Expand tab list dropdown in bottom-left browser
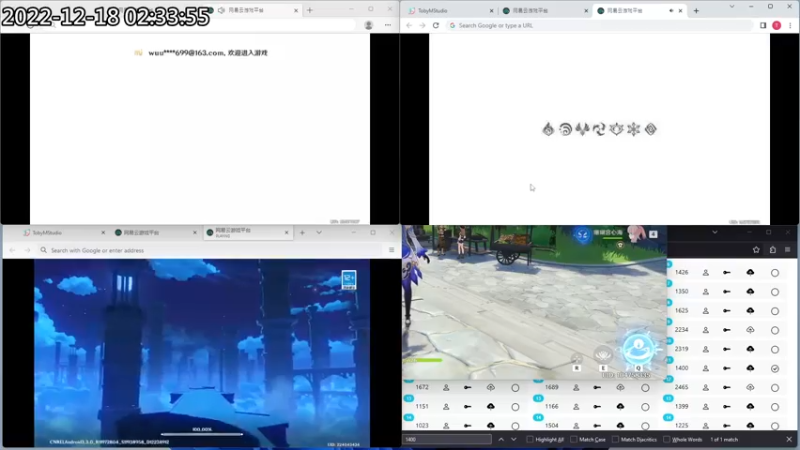 [319, 233]
